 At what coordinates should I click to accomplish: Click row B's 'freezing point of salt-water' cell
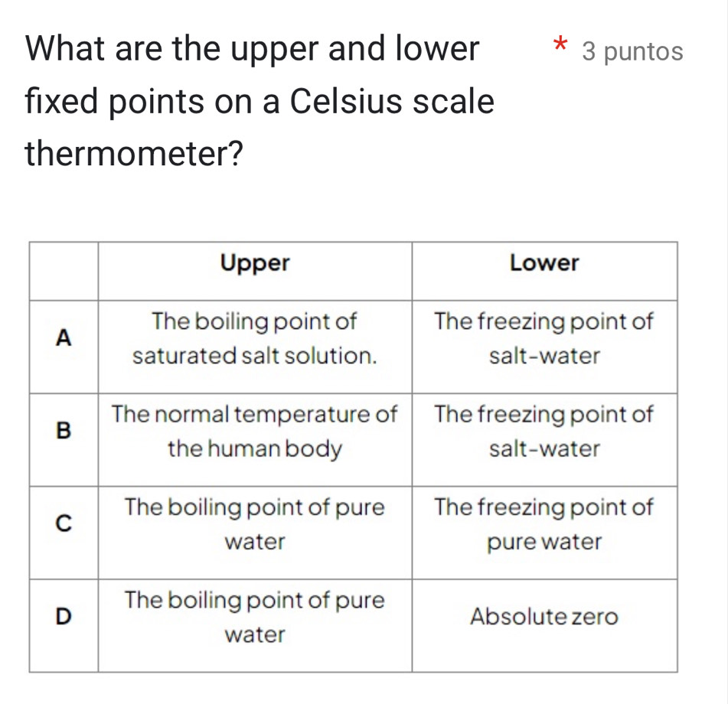(544, 432)
